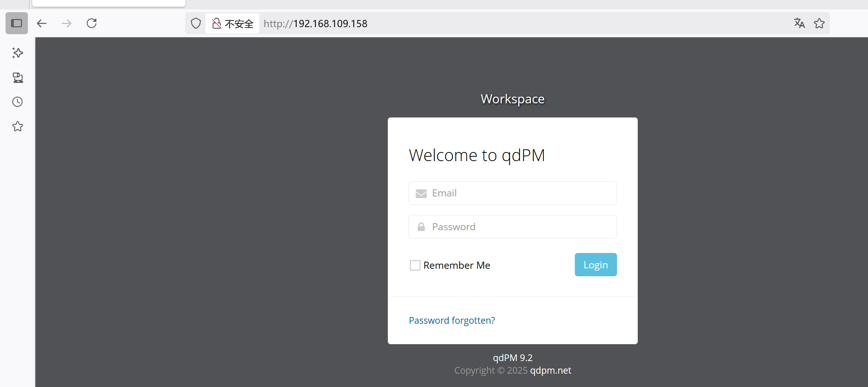Click the Login button
Viewport: 868px width, 387px height.
click(596, 265)
